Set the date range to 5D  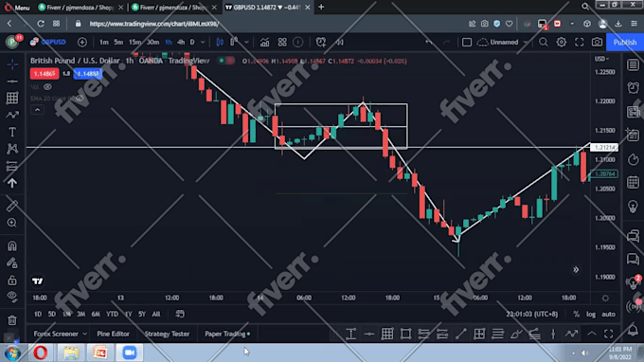52,314
